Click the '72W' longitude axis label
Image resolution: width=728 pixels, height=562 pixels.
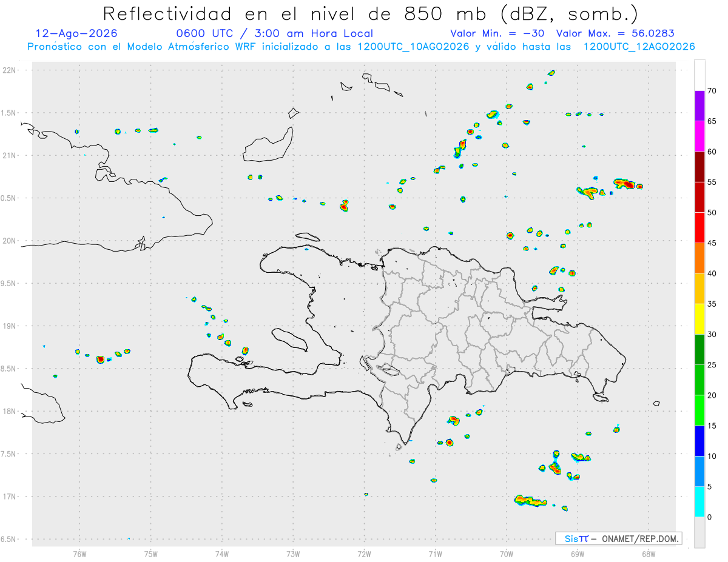364,553
